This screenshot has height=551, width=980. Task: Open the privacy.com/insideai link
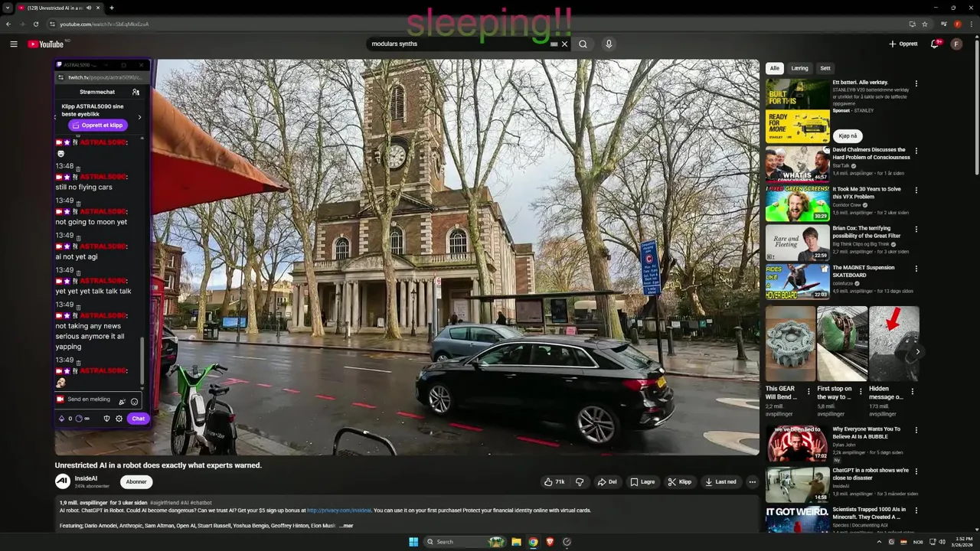[339, 510]
